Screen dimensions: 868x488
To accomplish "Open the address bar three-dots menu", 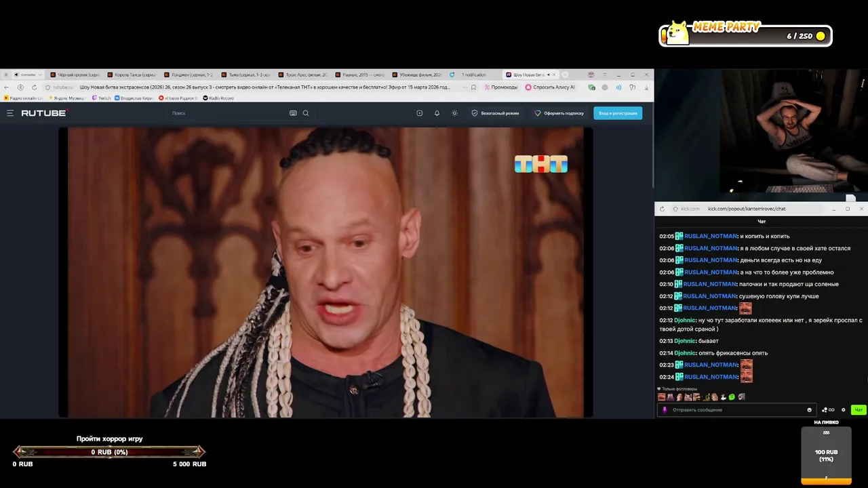I will 465,87.
